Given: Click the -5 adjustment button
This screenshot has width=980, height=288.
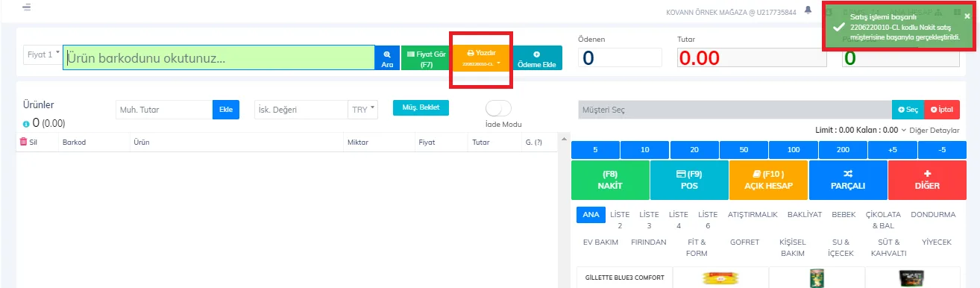Looking at the screenshot, I should pyautogui.click(x=942, y=150).
